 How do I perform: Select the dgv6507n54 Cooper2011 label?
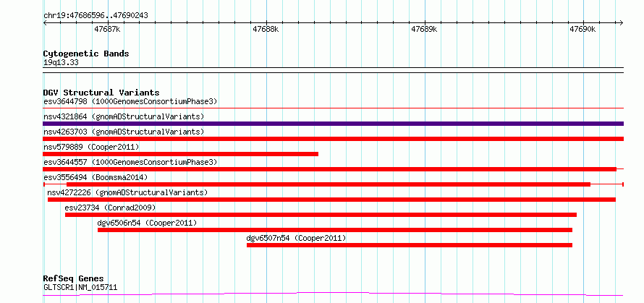point(296,238)
